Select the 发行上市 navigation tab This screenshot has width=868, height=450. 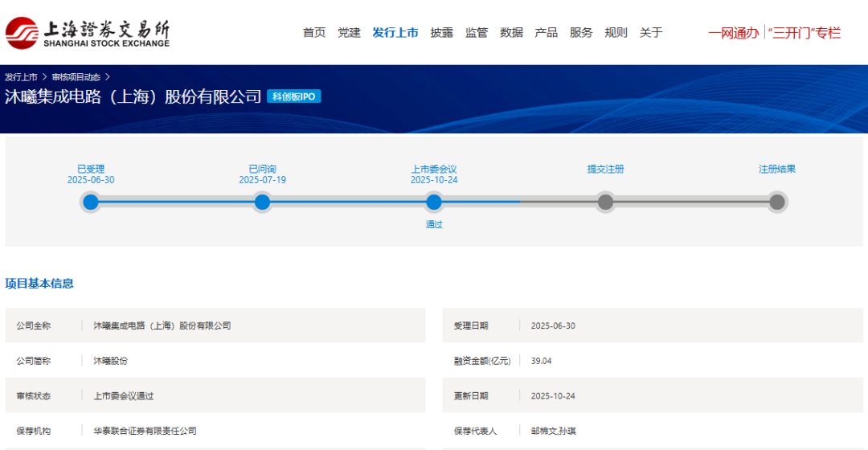tap(395, 33)
